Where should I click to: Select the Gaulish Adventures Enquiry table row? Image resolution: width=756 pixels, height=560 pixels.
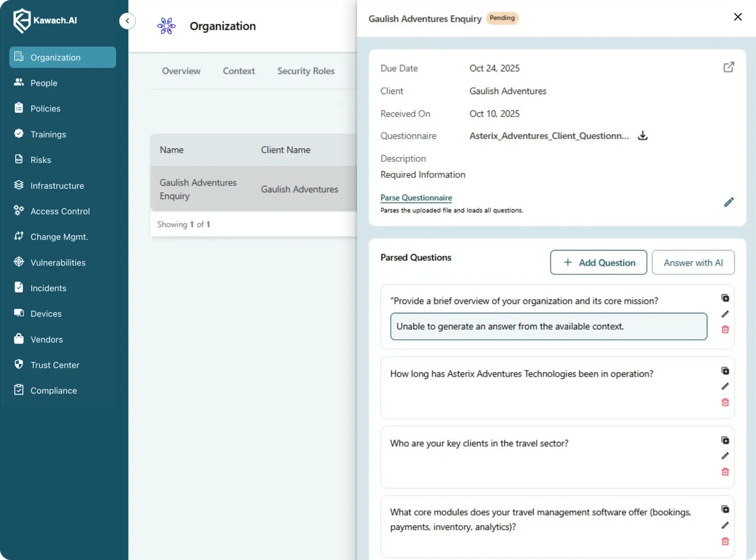253,189
